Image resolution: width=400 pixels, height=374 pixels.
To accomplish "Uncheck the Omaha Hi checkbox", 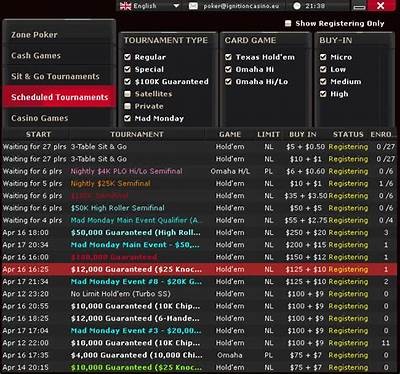I will tap(228, 69).
